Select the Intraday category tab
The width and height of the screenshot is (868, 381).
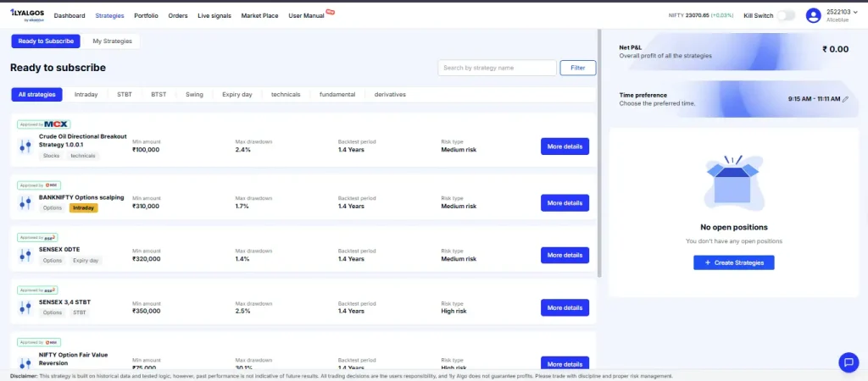[x=86, y=95]
